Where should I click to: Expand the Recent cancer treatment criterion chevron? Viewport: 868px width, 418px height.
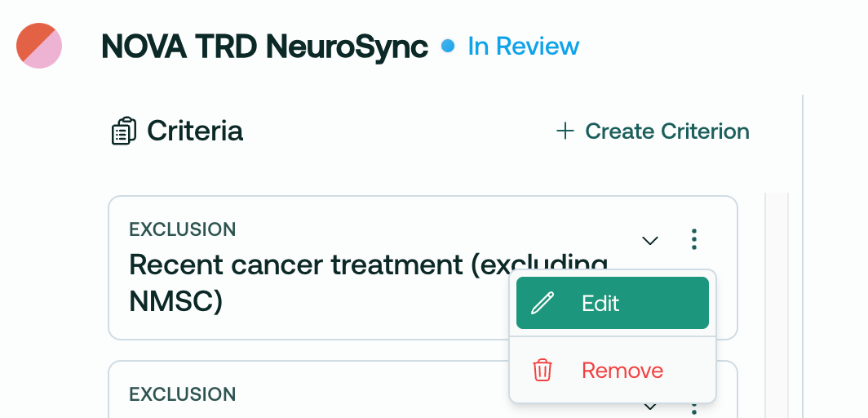pos(650,240)
